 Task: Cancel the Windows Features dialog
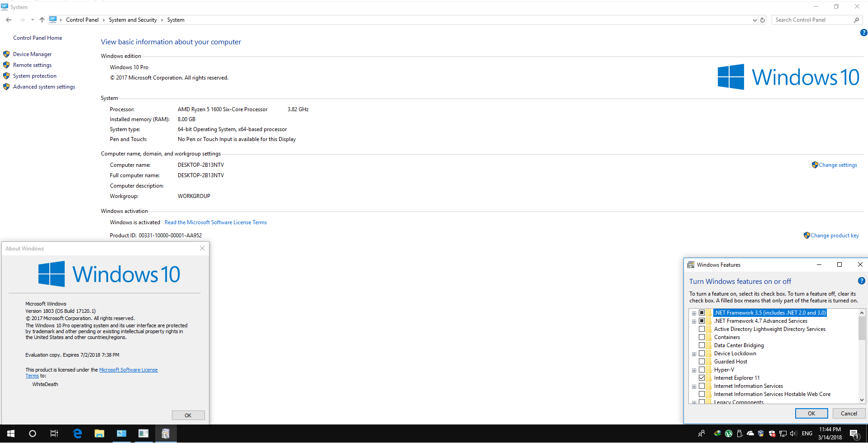click(849, 413)
